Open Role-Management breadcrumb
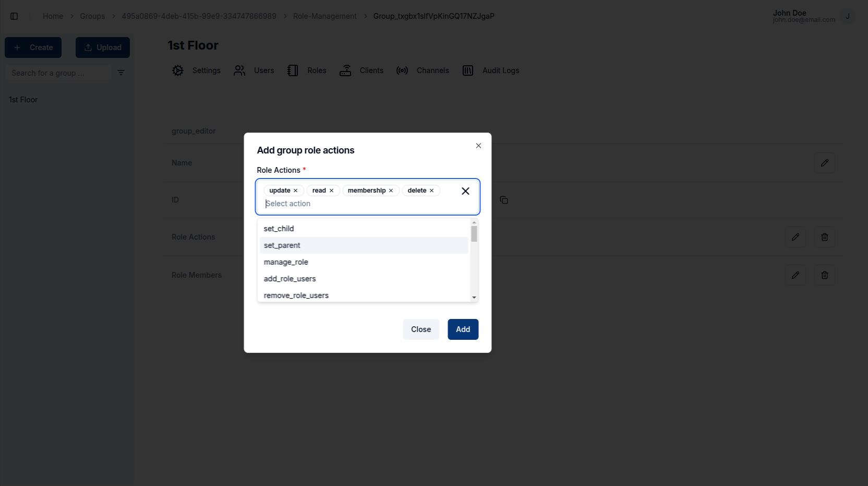Screen dimensions: 868x486 (325, 16)
